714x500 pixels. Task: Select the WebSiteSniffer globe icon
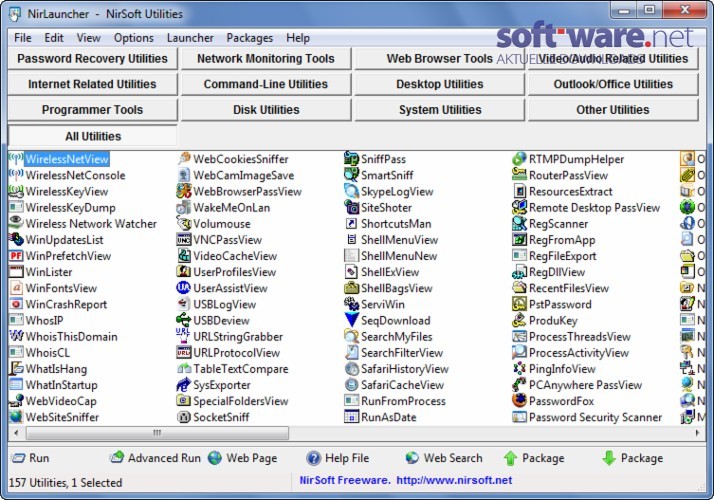[16, 417]
